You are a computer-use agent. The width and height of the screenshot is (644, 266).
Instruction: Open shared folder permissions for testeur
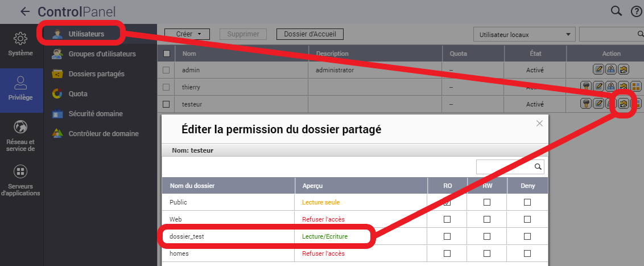click(624, 104)
